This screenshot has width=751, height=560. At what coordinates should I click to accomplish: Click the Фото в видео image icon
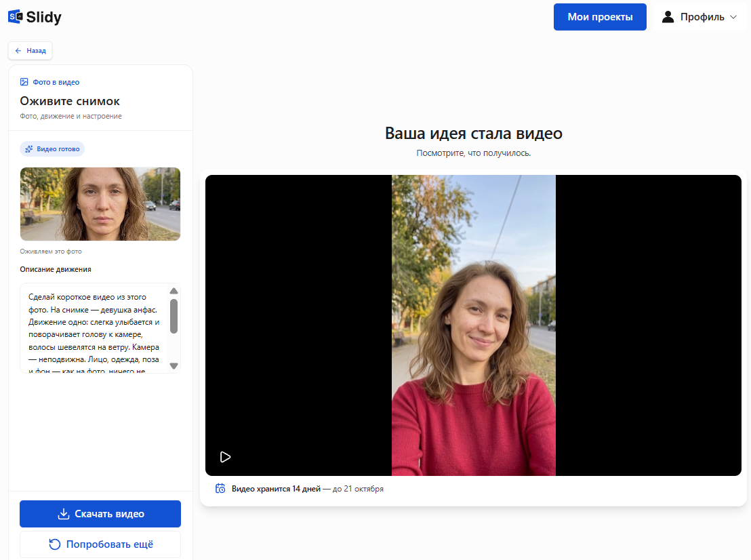click(x=24, y=82)
